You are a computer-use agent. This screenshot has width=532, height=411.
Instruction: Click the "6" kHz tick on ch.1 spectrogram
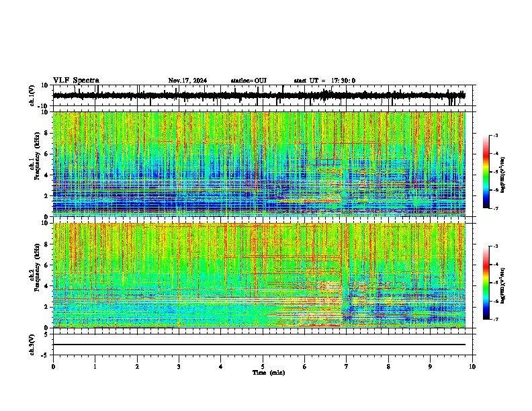pos(47,154)
